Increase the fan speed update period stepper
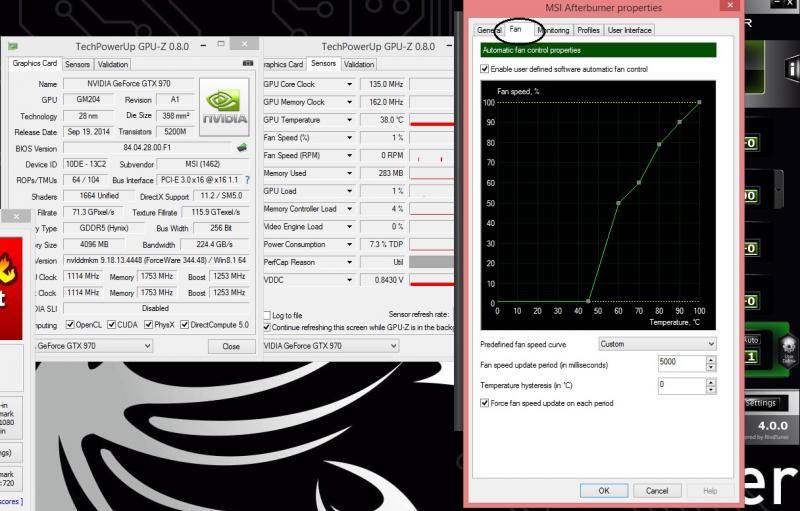800x511 pixels. 711,360
